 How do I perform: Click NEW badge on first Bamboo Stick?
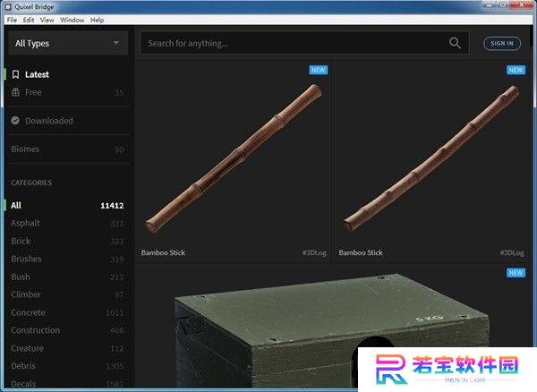pos(319,70)
